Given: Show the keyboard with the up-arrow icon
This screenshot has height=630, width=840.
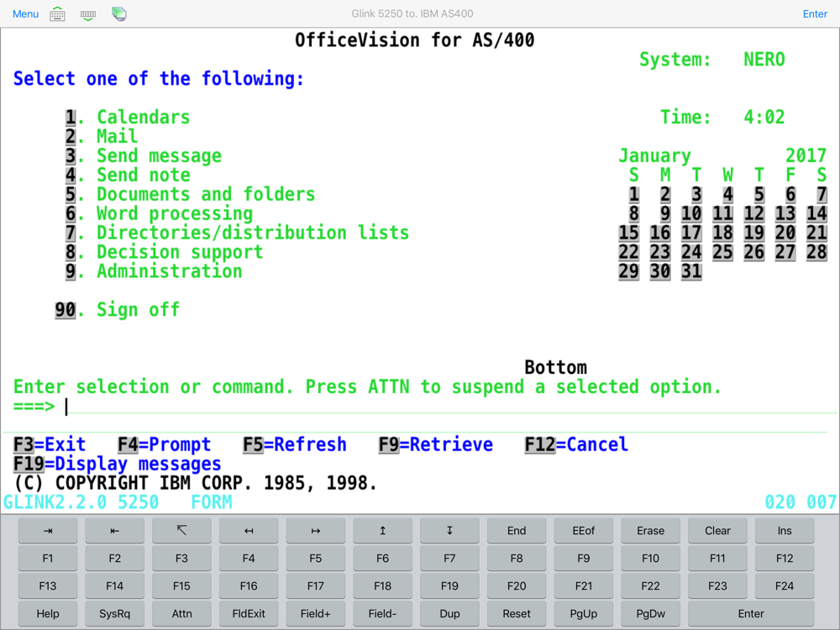Looking at the screenshot, I should [x=57, y=14].
